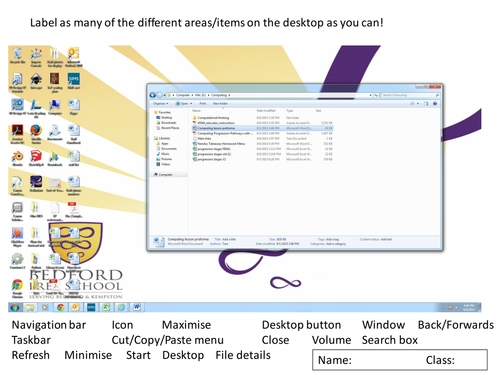Click the refresh button beside address bar
Image resolution: width=500 pixels, height=375 pixels.
(376, 95)
